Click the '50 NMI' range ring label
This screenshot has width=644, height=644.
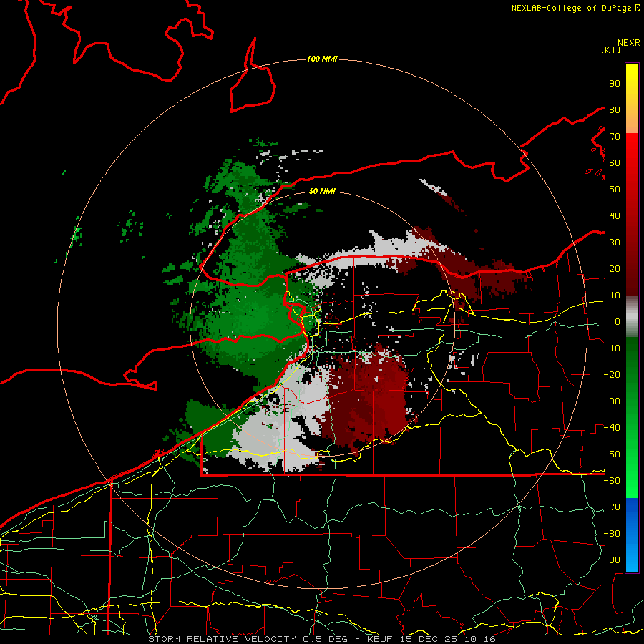322,191
